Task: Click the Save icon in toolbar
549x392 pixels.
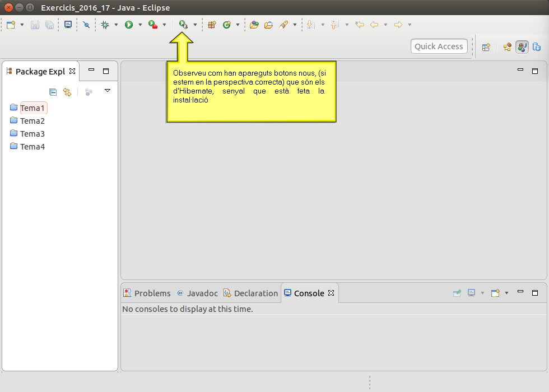Action: [35, 25]
